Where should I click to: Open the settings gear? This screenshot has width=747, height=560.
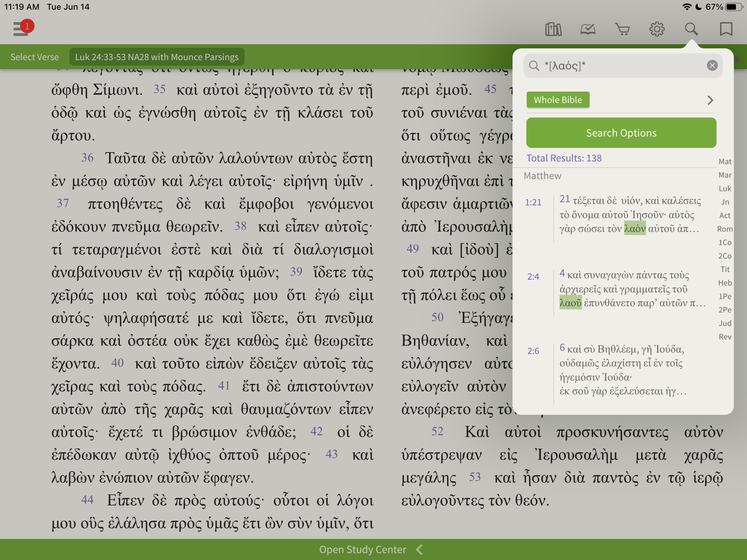tap(657, 29)
